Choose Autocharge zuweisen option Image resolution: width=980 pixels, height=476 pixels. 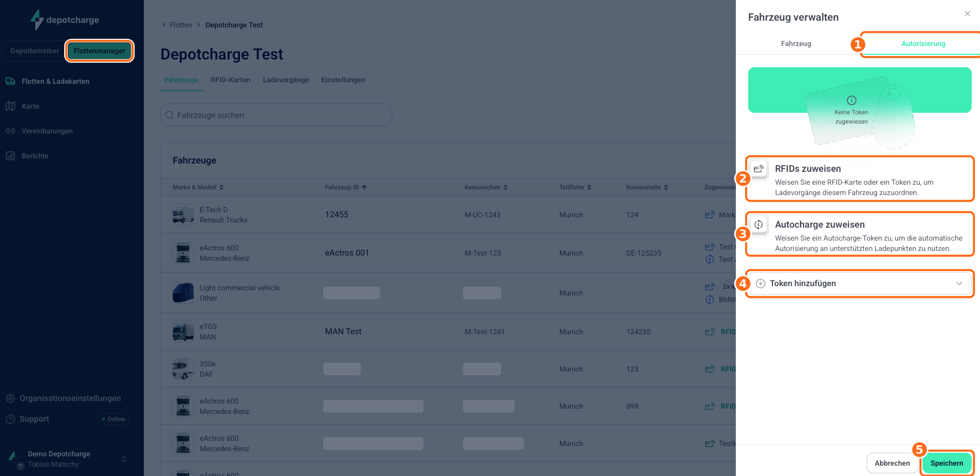click(860, 234)
